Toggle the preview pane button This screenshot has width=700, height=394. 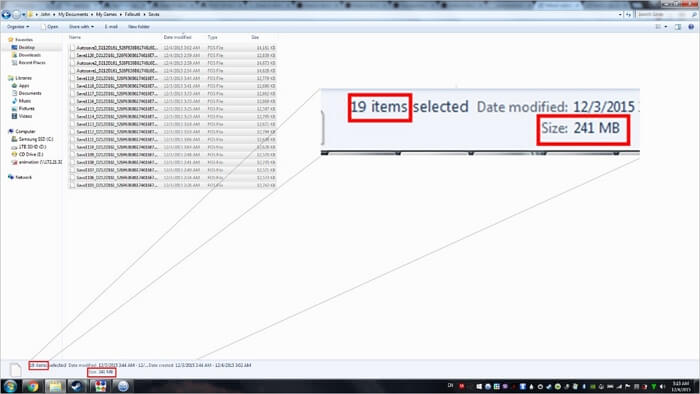[678, 27]
